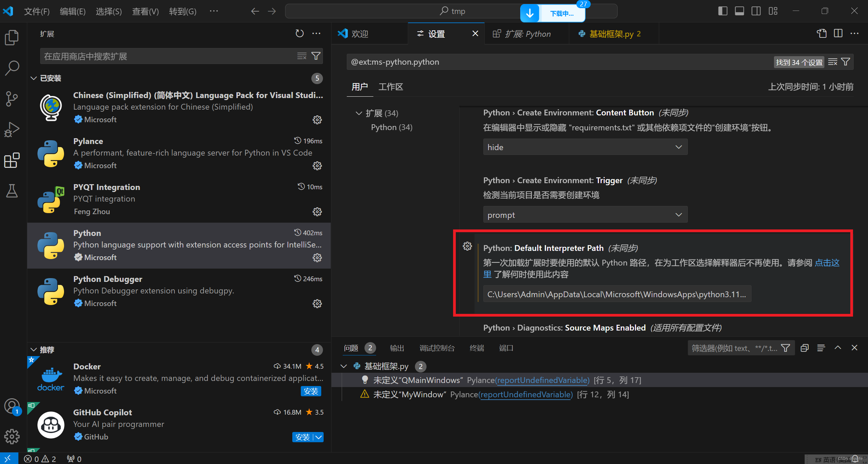The width and height of the screenshot is (868, 464).
Task: Collapse the 推荐 recommended section
Action: coord(34,350)
